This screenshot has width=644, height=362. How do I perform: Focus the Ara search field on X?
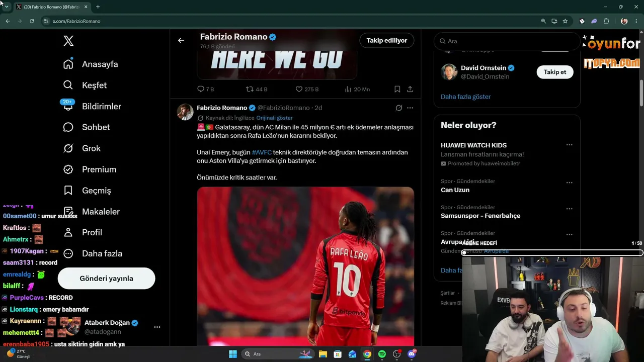(507, 41)
